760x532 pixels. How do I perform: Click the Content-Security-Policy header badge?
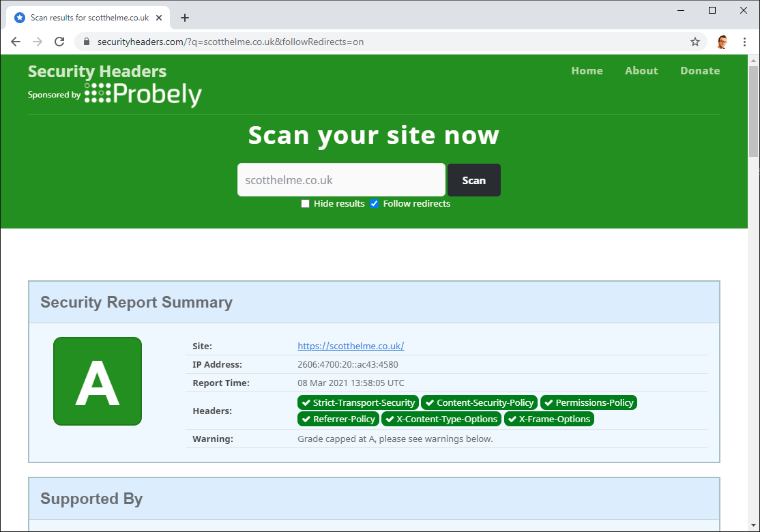[480, 402]
